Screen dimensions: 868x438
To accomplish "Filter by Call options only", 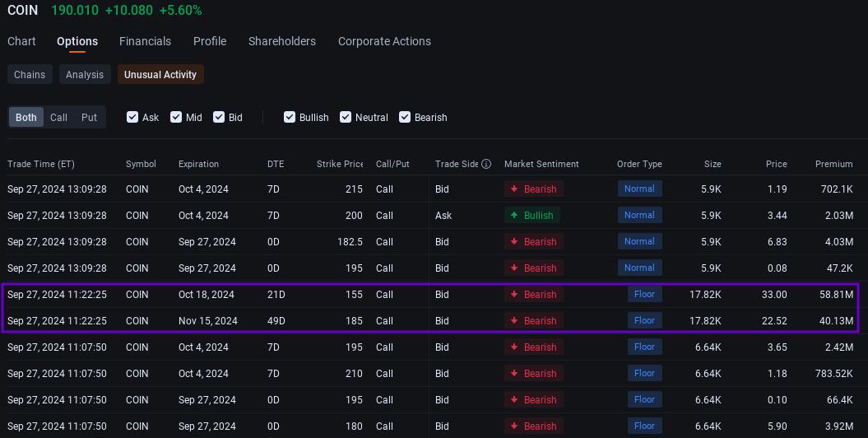I will point(58,118).
